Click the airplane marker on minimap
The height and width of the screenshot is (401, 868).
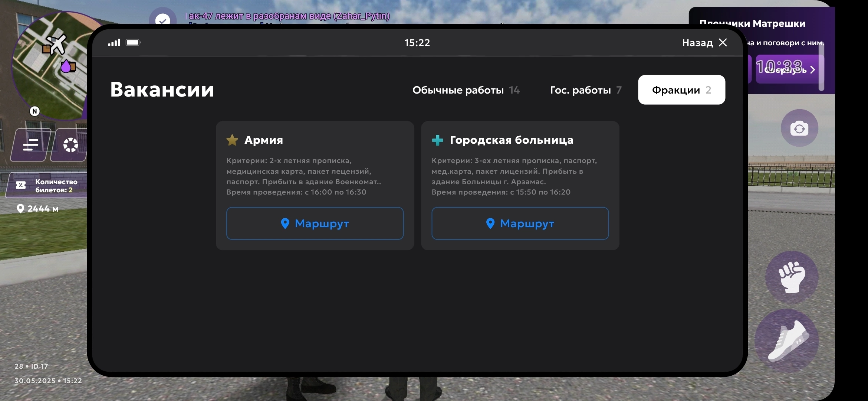57,44
